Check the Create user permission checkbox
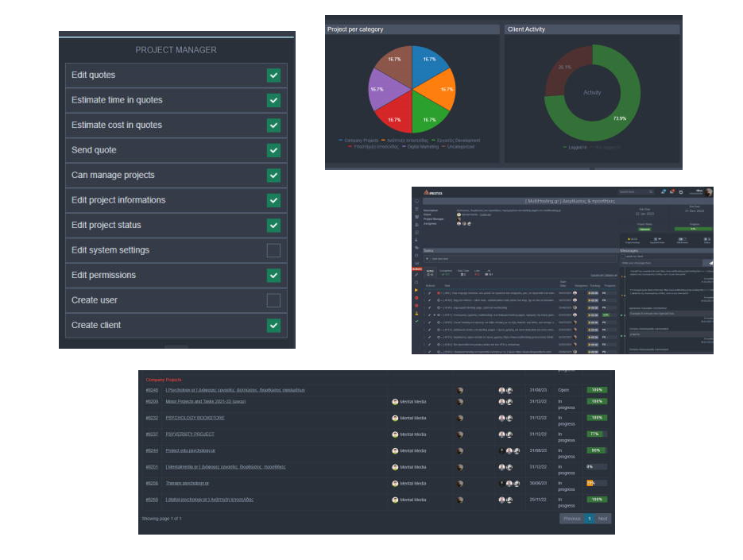Screen dimensions: 743x560 click(273, 300)
